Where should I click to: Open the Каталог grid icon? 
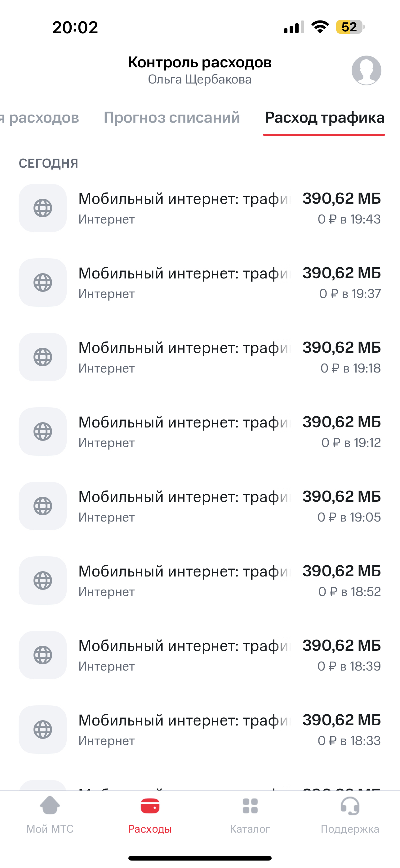click(250, 806)
